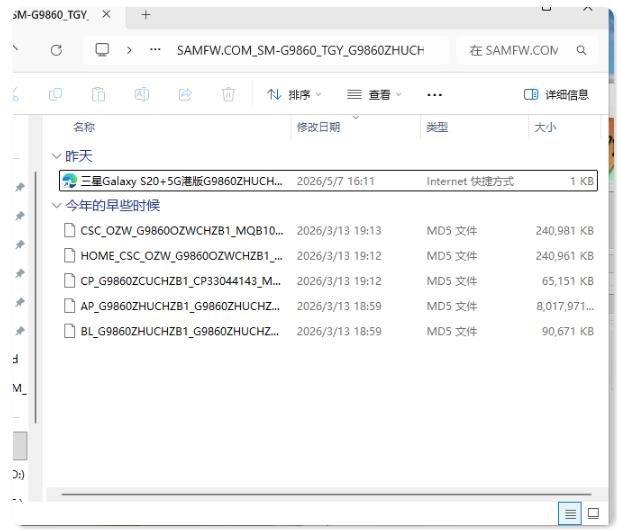Click the file icon of the HOME_CSC row
This screenshot has height=530, width=617.
tap(70, 256)
